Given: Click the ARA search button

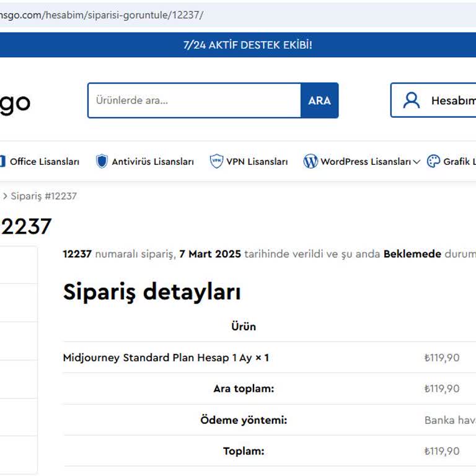Looking at the screenshot, I should (x=319, y=100).
